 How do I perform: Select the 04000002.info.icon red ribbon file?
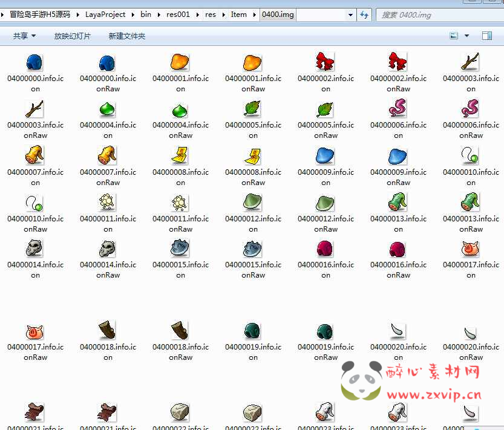point(326,62)
